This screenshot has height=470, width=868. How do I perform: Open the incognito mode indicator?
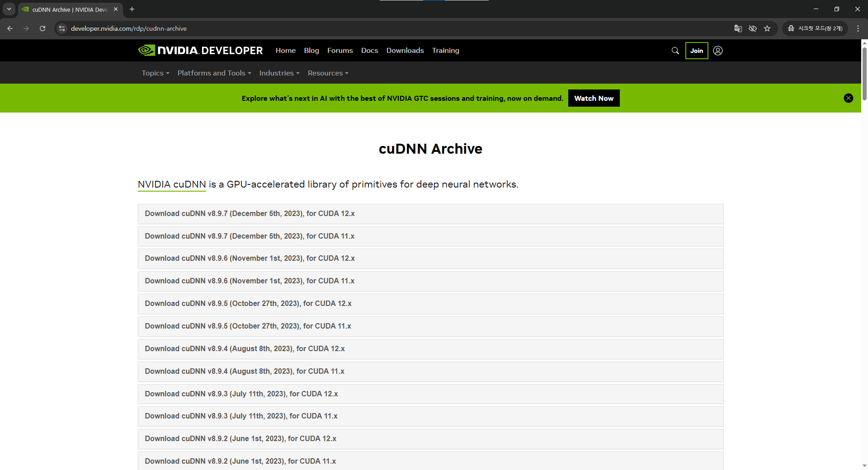815,28
